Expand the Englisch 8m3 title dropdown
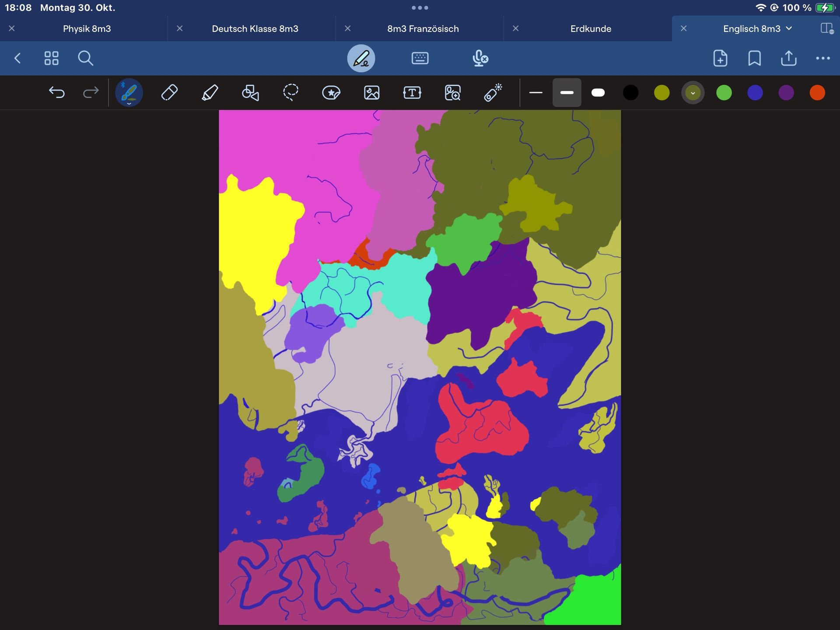840x630 pixels. click(x=789, y=28)
